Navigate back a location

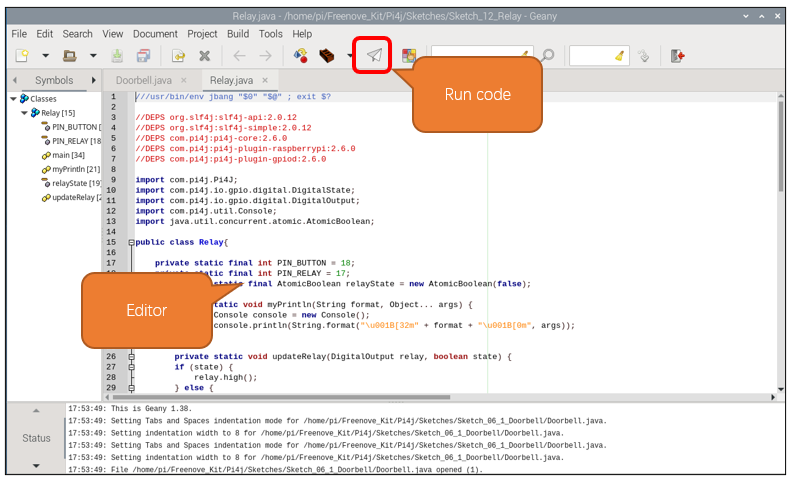(239, 56)
